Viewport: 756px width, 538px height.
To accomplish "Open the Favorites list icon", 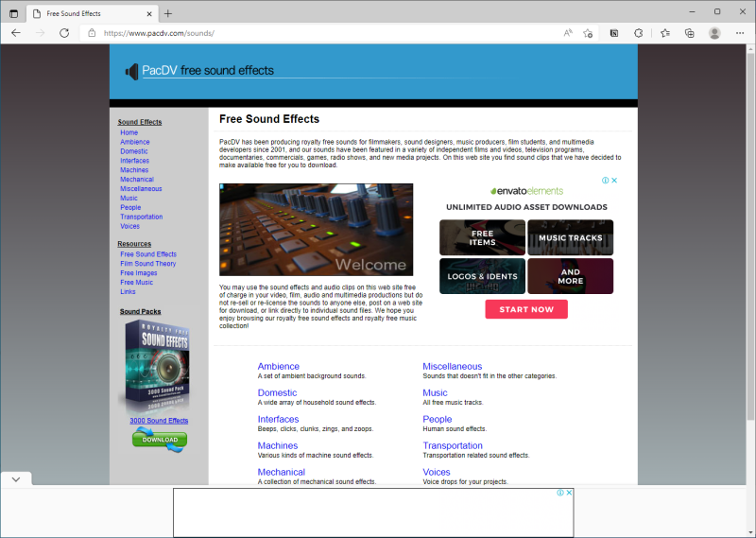I will coord(665,33).
